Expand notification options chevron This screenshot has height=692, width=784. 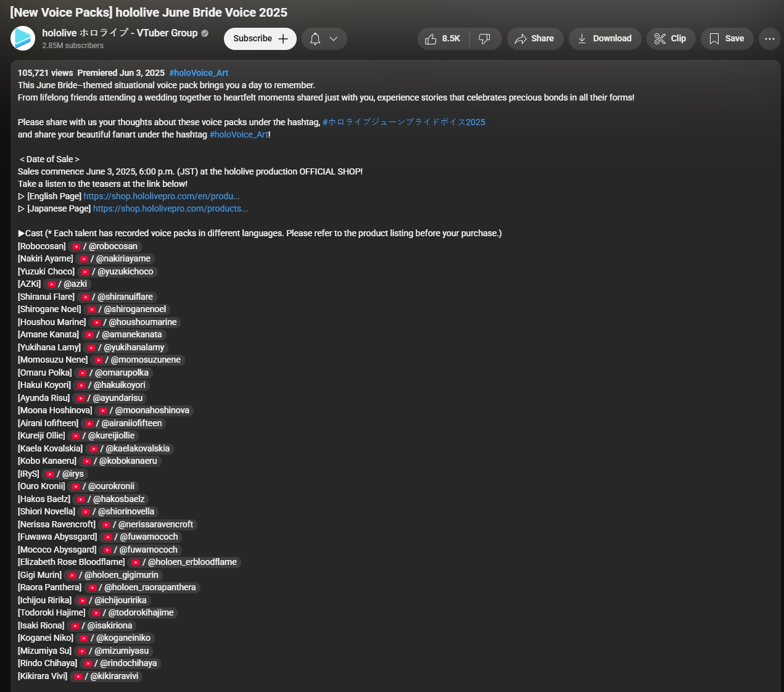pyautogui.click(x=334, y=39)
